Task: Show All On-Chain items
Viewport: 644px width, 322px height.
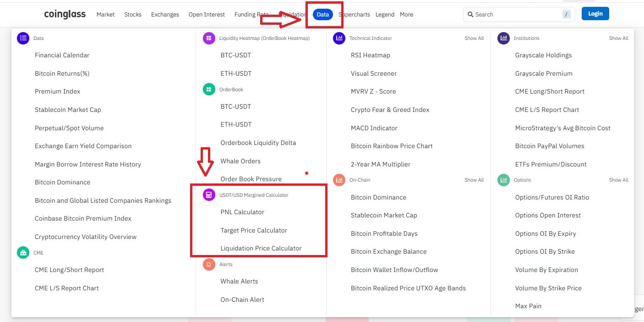Action: click(x=474, y=180)
